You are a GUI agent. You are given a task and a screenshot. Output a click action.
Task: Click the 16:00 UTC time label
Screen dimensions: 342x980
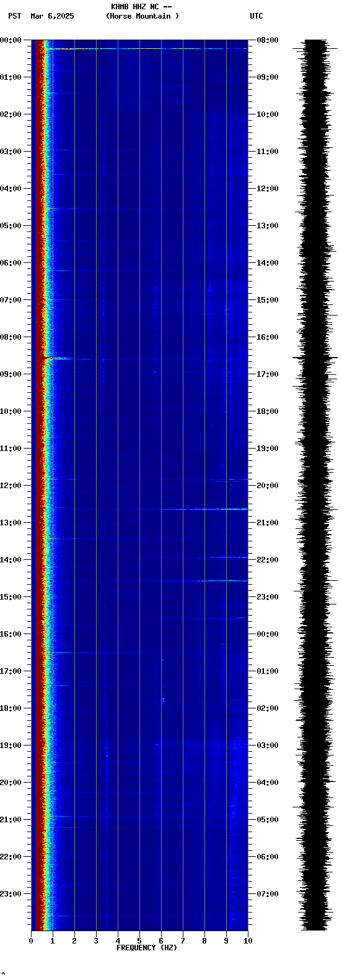tap(268, 337)
